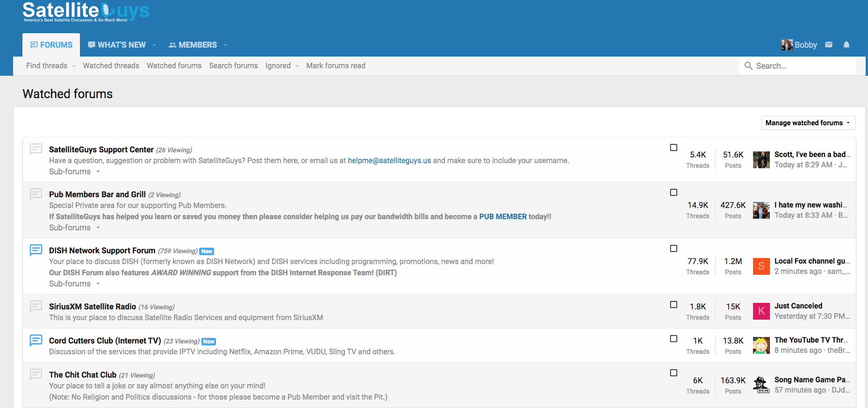
Task: Open Bobby's user avatar
Action: pyautogui.click(x=787, y=45)
